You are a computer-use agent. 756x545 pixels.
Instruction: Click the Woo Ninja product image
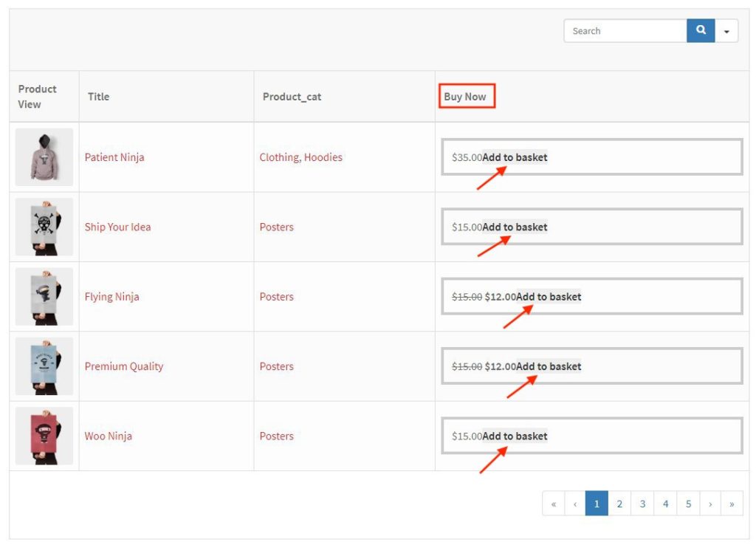pos(44,436)
